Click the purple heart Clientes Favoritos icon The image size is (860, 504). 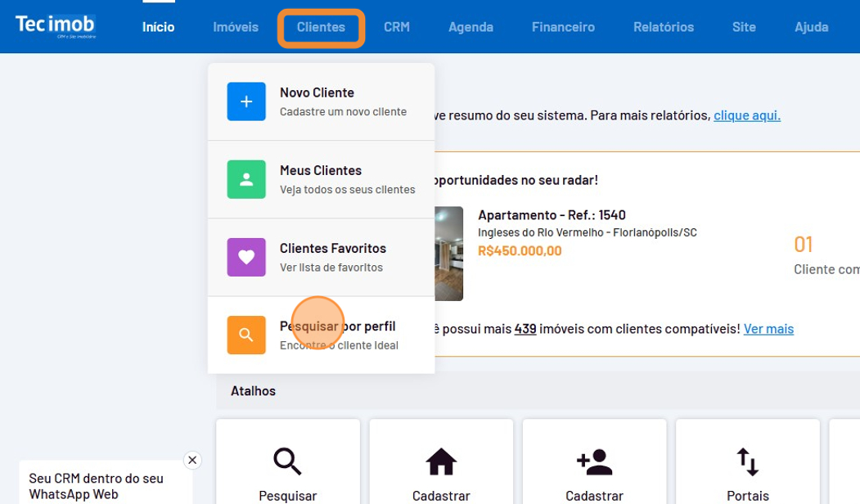(246, 257)
